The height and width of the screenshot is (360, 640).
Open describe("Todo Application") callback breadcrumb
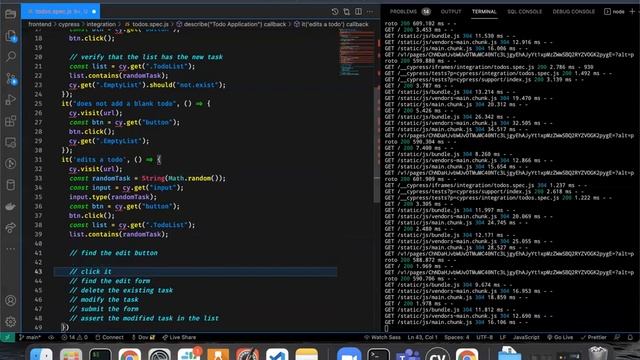(x=231, y=24)
